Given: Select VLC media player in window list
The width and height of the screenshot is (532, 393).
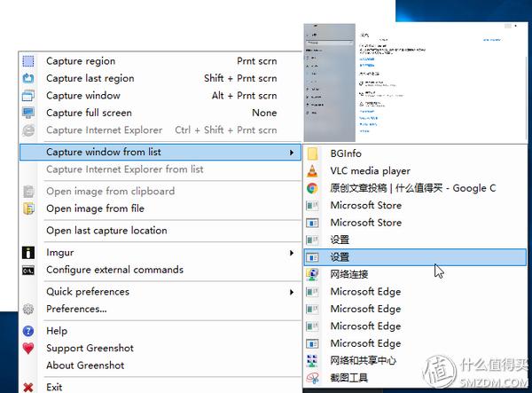Looking at the screenshot, I should pos(415,170).
